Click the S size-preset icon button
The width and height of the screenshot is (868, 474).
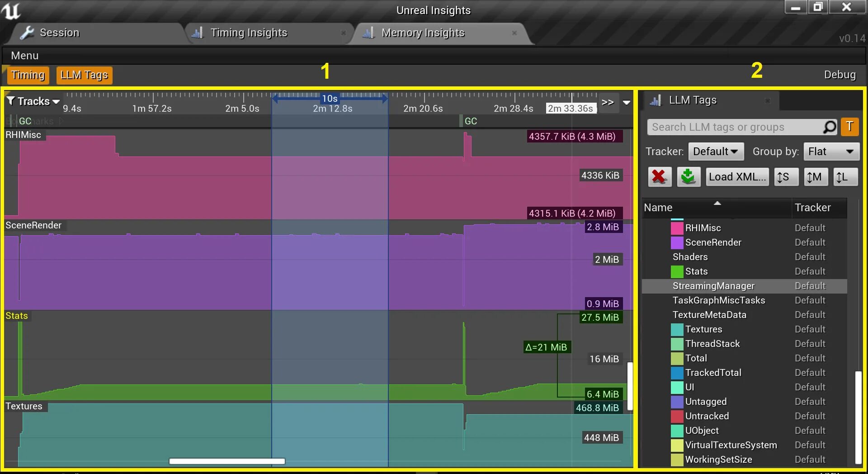click(786, 177)
